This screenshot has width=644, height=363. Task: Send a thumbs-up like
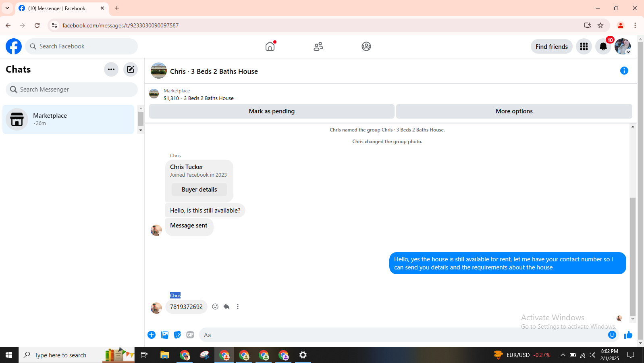[628, 335]
